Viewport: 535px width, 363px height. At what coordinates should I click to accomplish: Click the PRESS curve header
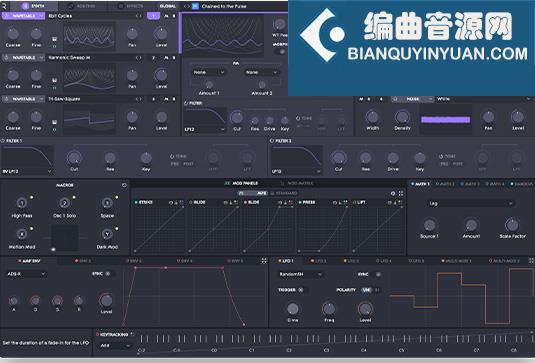click(323, 202)
